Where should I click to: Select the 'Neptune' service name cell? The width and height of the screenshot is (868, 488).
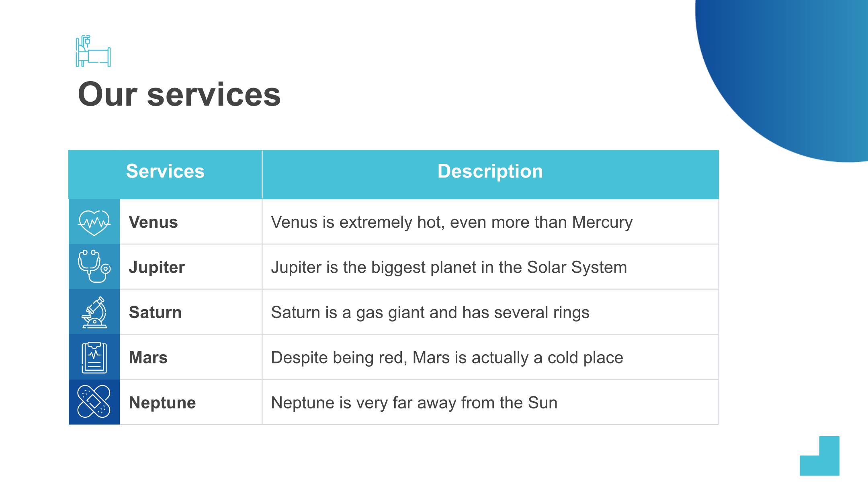(x=191, y=402)
